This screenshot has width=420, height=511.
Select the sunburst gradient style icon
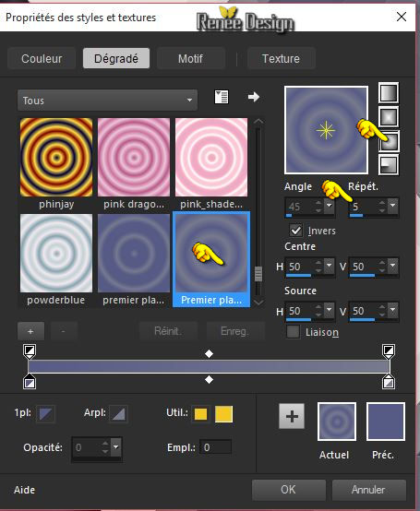pos(389,141)
